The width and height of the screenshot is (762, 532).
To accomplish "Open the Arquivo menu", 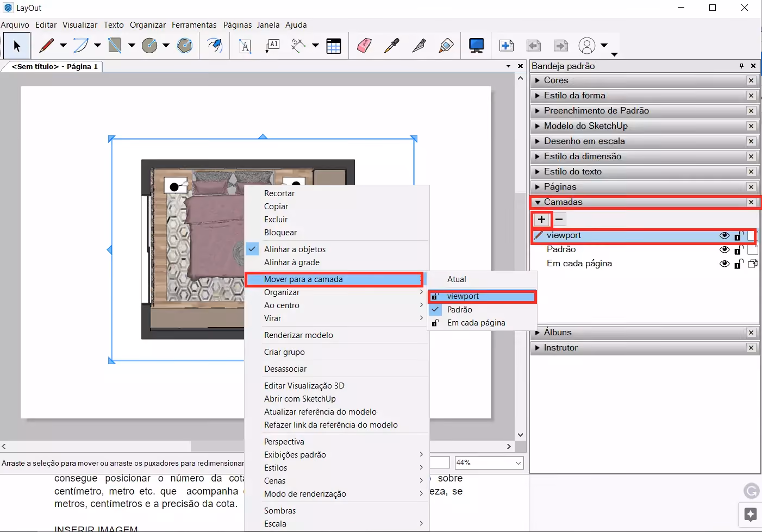I will click(15, 25).
